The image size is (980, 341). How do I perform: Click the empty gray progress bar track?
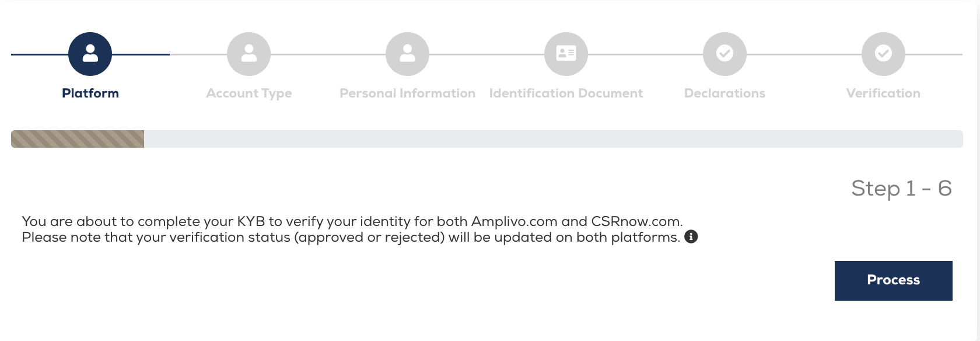tap(553, 139)
